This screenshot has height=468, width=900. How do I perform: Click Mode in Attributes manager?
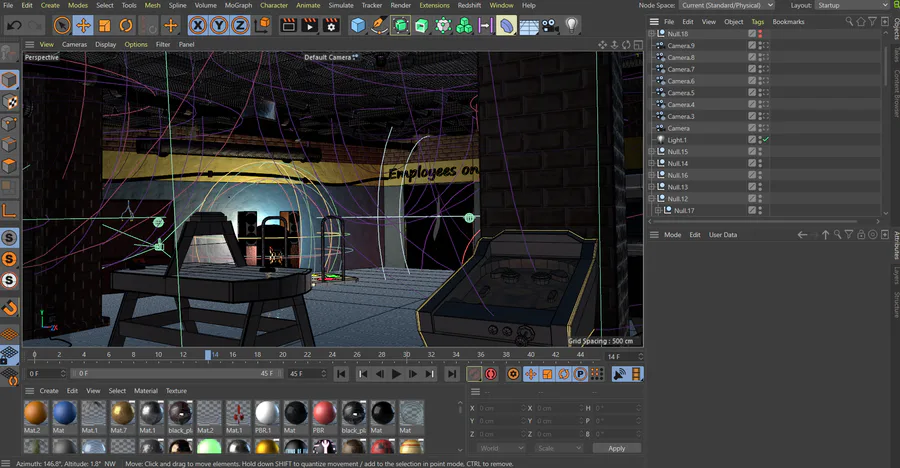[x=673, y=235]
